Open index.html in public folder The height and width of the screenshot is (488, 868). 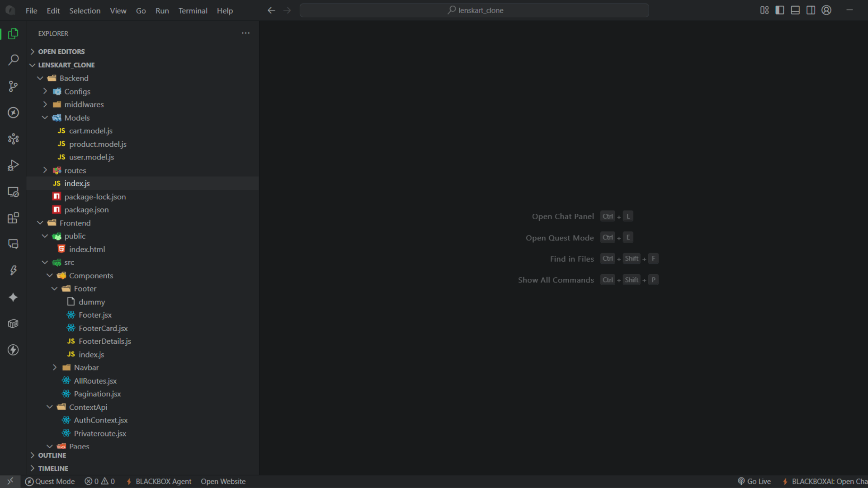pos(87,249)
